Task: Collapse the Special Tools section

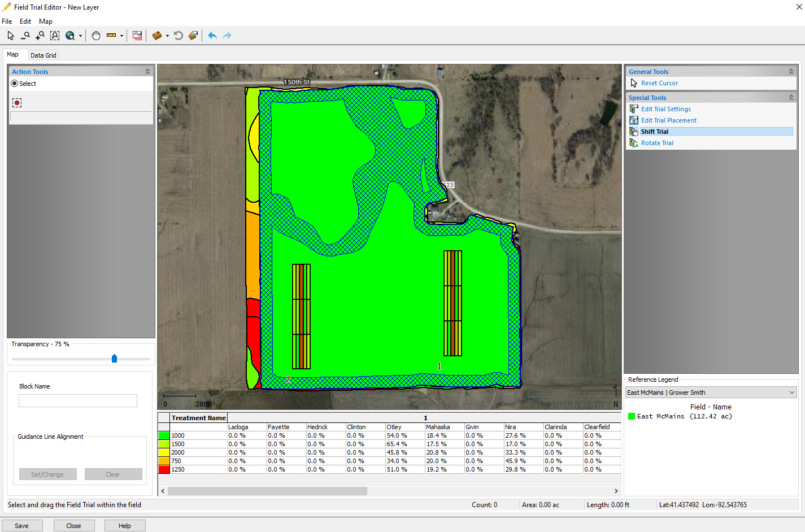Action: pos(791,98)
